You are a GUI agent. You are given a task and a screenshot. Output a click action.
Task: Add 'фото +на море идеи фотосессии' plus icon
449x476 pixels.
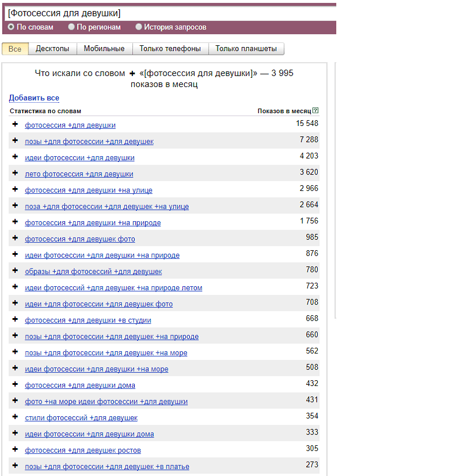[15, 401]
